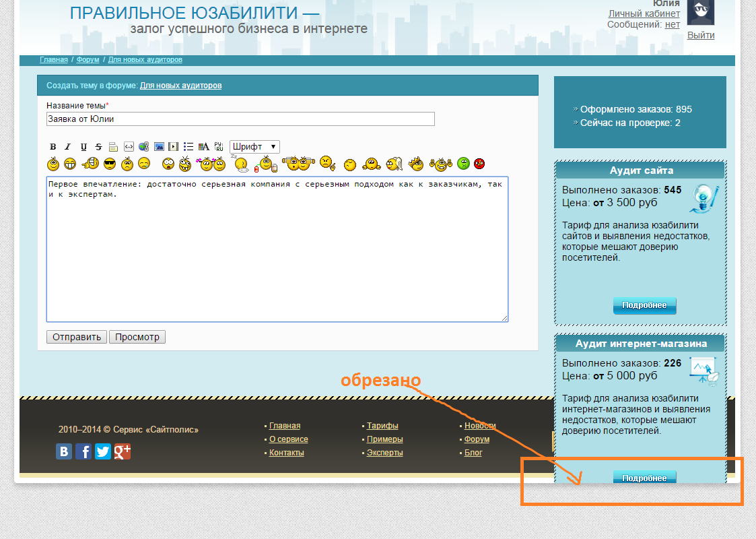Insert a quote block

pyautogui.click(x=113, y=147)
